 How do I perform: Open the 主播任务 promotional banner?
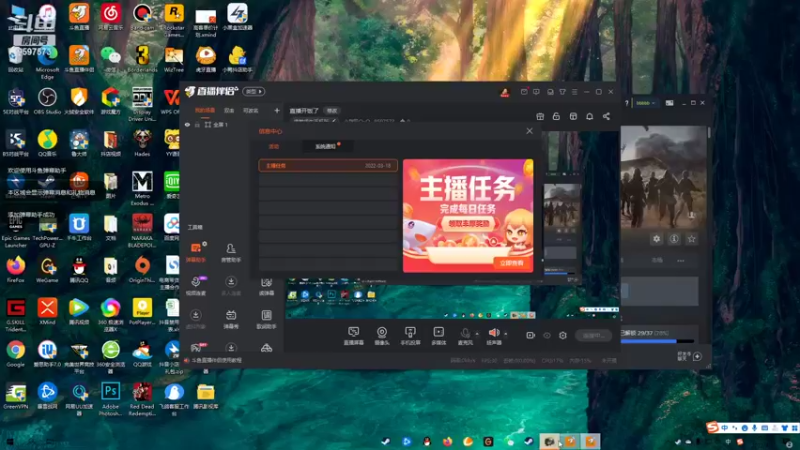[x=468, y=215]
